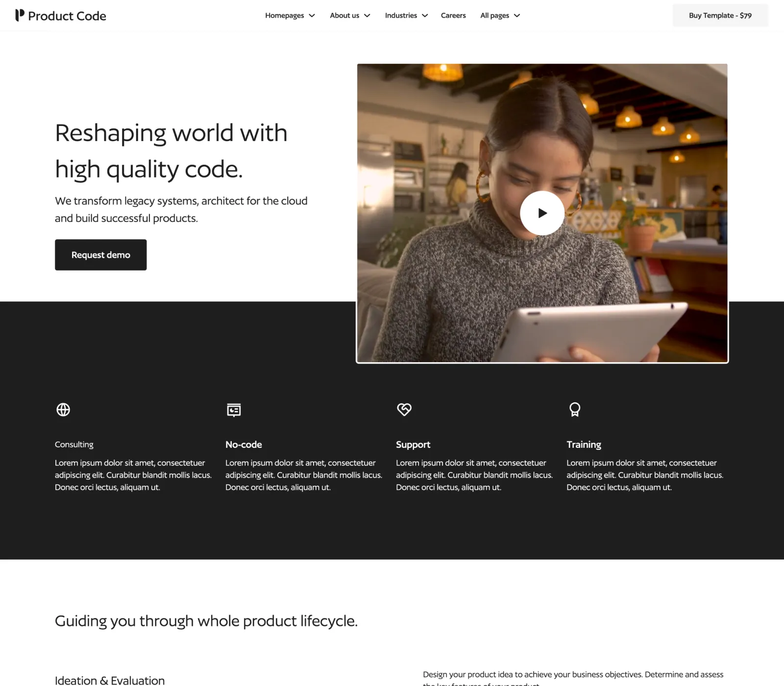Open the Industries menu item
The width and height of the screenshot is (784, 686).
tap(401, 16)
